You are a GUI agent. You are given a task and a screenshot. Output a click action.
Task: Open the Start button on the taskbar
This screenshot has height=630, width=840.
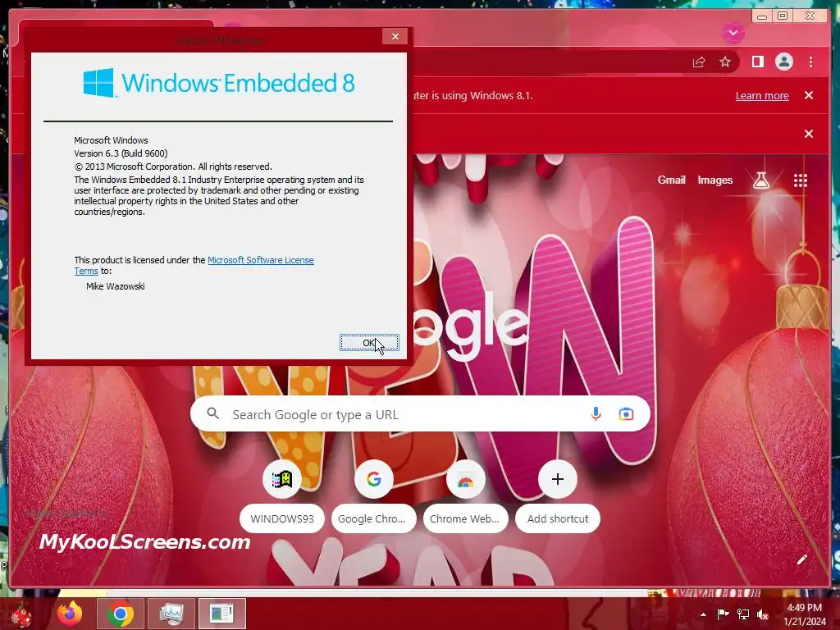point(21,614)
